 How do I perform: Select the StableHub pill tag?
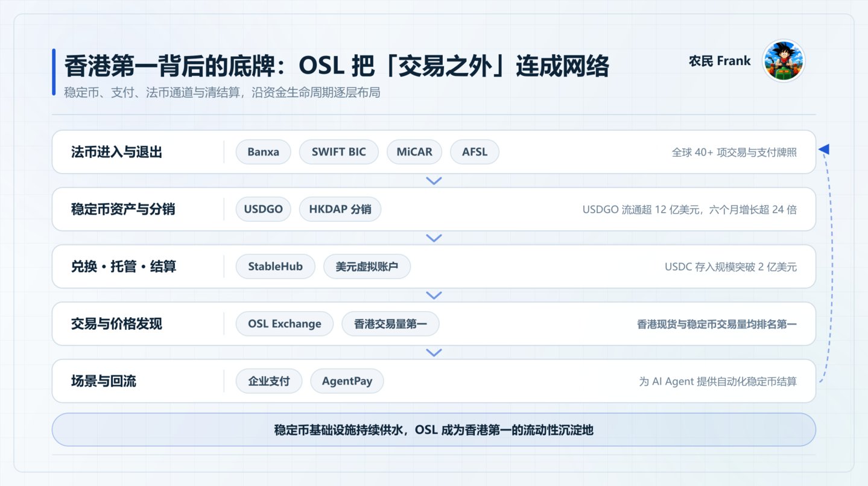coord(276,267)
